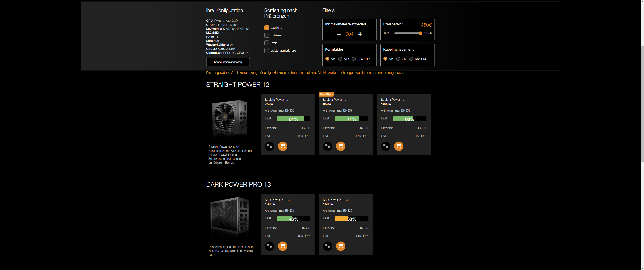The height and width of the screenshot is (270, 644).
Task: Select the ATX form factor radio
Action: coord(340,59)
